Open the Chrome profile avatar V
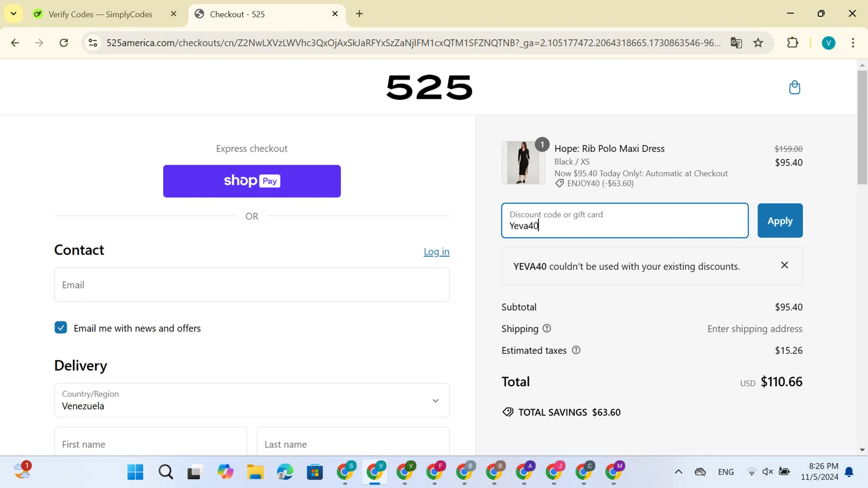Image resolution: width=868 pixels, height=488 pixels. (829, 43)
